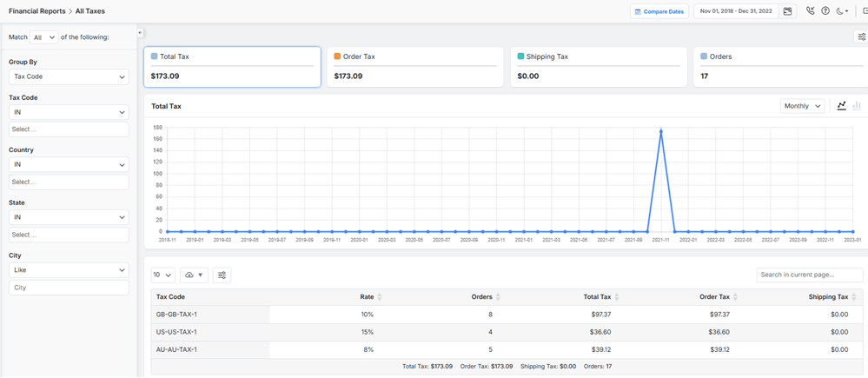Collapse the left filter sidebar

[140, 33]
